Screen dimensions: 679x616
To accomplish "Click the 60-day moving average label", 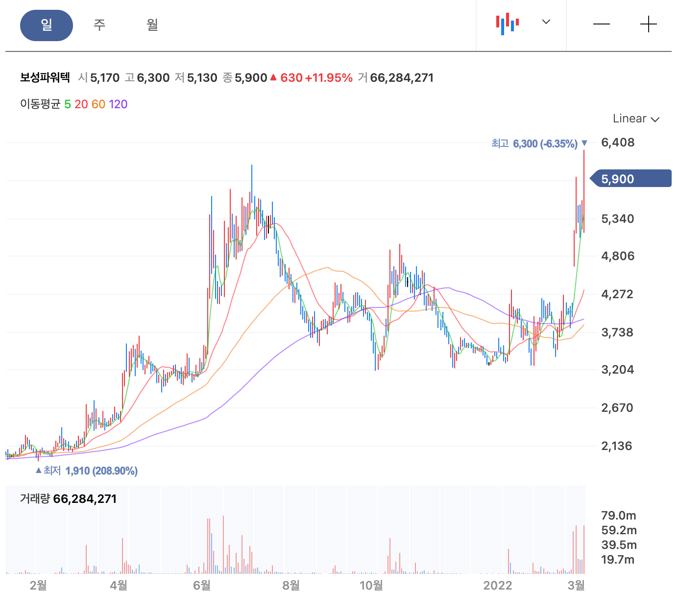I will pyautogui.click(x=98, y=104).
